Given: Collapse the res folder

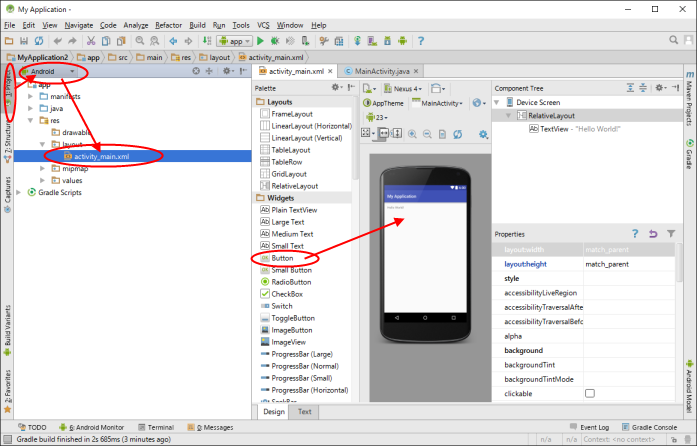Looking at the screenshot, I should pyautogui.click(x=30, y=120).
